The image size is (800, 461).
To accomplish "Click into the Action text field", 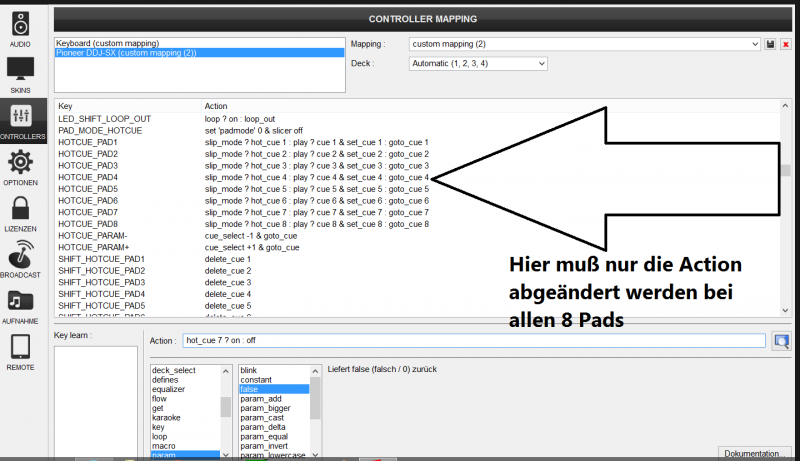I will [474, 341].
